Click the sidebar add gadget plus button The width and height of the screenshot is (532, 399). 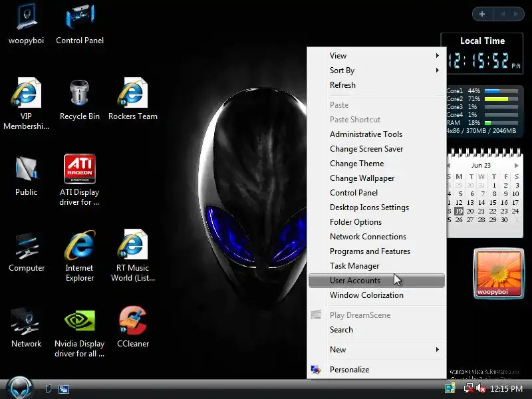[x=482, y=14]
